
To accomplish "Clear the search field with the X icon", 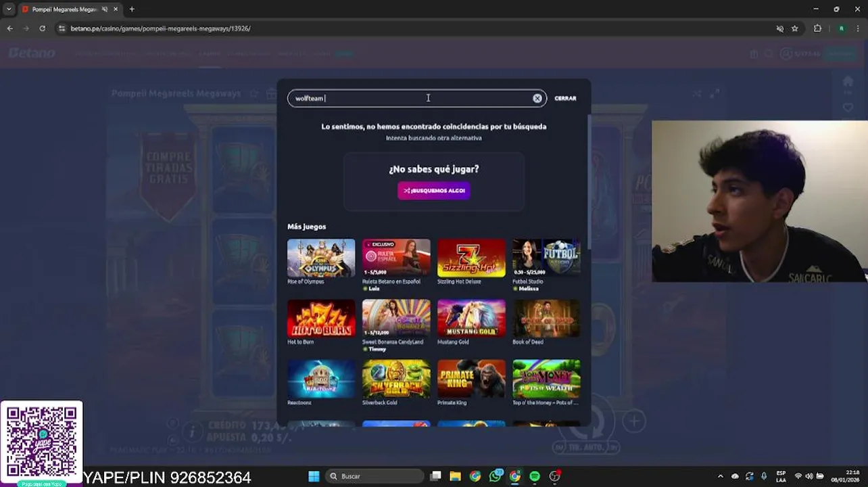I will point(537,98).
